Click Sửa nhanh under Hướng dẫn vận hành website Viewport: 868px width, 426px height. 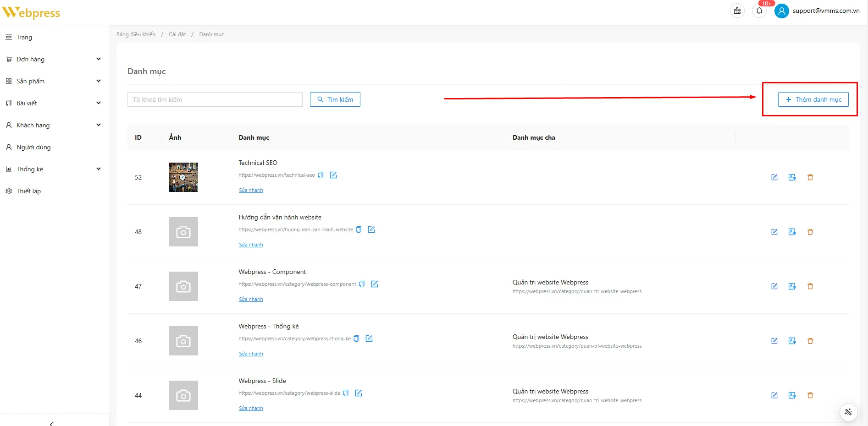tap(251, 245)
